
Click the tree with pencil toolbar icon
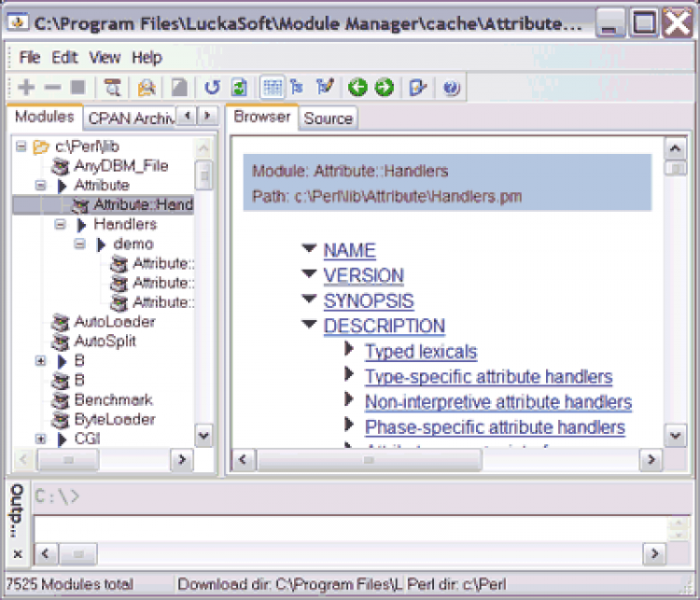[325, 86]
